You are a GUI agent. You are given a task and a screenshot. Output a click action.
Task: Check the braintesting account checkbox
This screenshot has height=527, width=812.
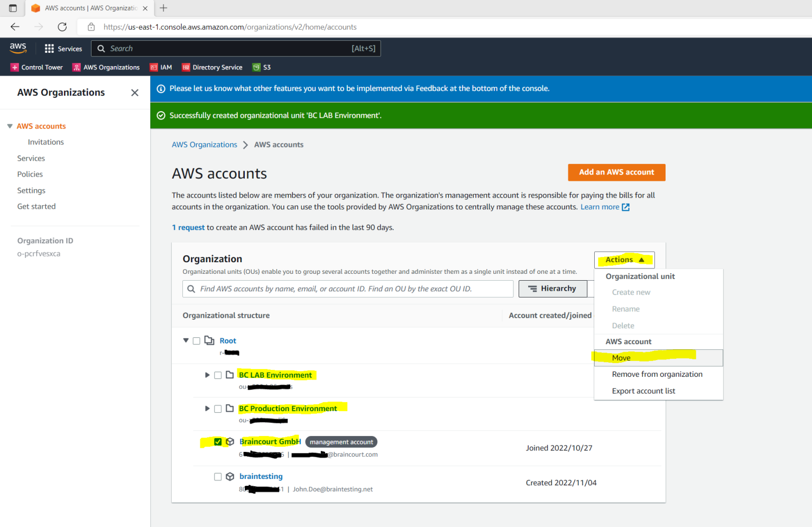click(x=218, y=476)
